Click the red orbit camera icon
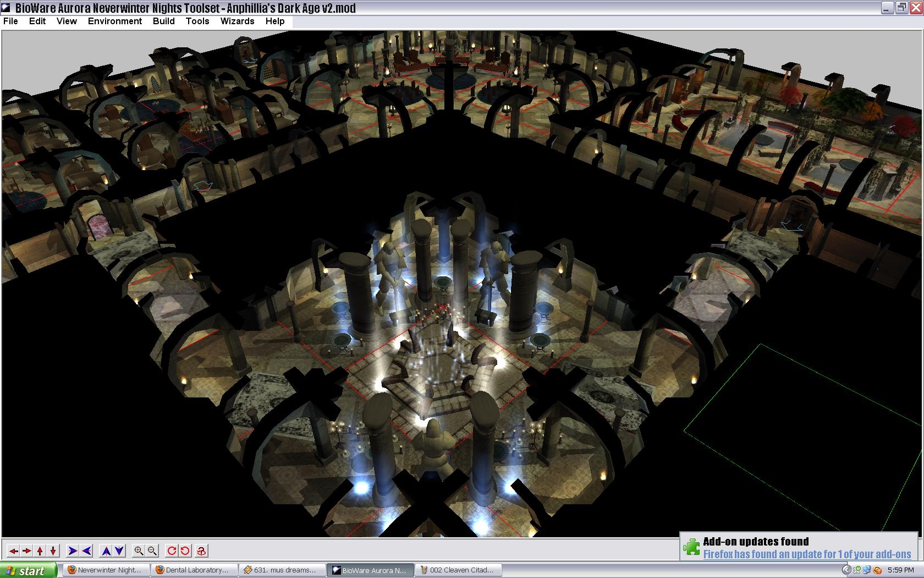This screenshot has height=578, width=924. click(201, 550)
